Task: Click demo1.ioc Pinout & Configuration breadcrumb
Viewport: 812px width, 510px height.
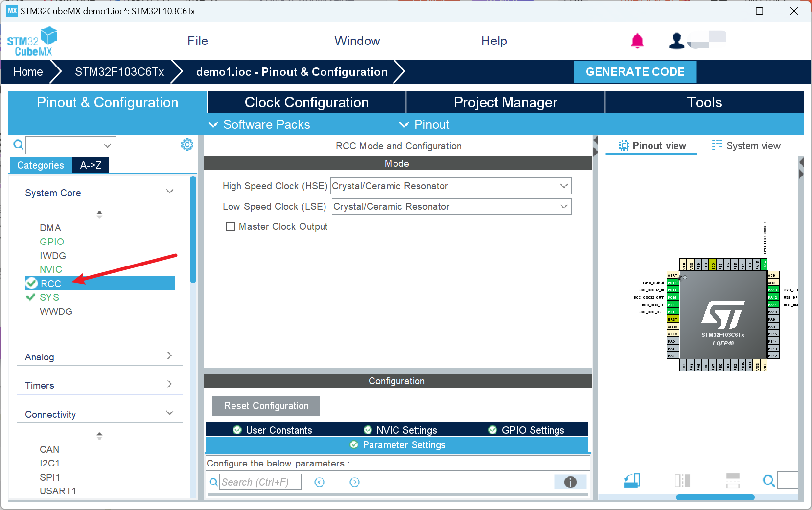Action: pos(292,72)
